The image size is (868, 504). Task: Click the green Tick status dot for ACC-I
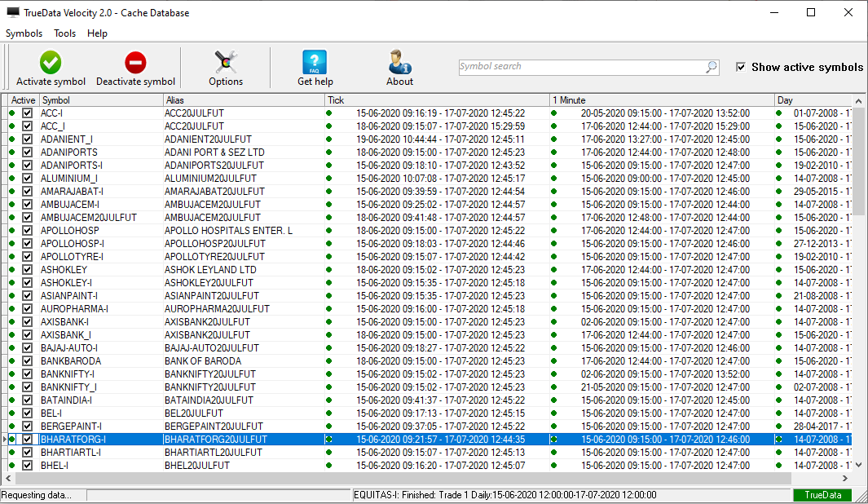(x=328, y=113)
